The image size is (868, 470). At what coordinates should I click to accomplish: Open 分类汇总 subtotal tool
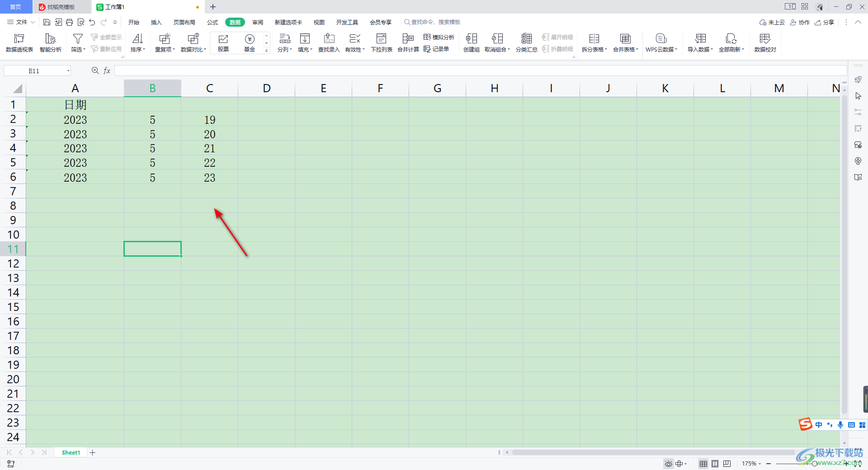(527, 43)
